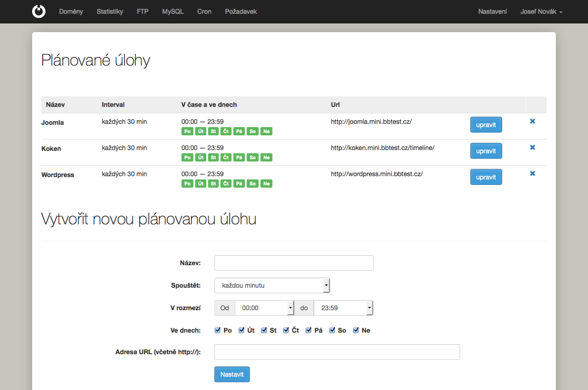This screenshot has height=390, width=588.
Task: Uncheck the Út day checkbox
Action: (x=242, y=330)
